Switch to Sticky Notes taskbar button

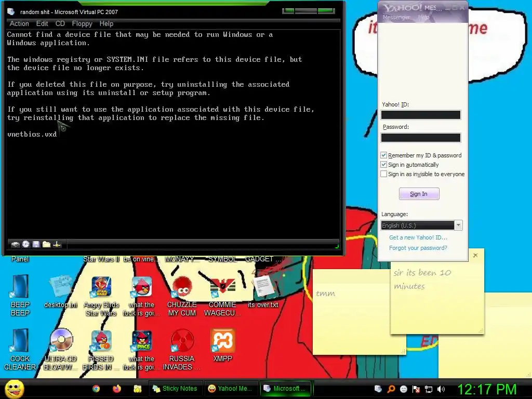pyautogui.click(x=176, y=389)
